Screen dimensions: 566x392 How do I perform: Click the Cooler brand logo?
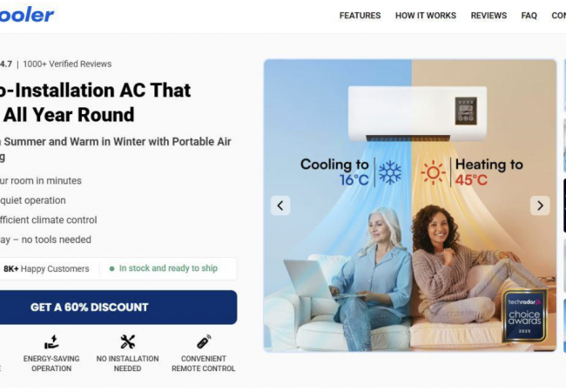[27, 15]
